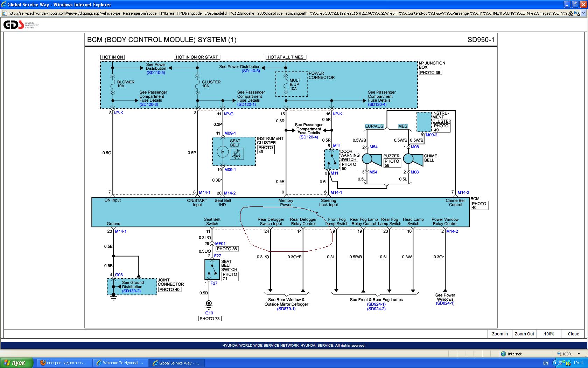Open the address bar history dropdown arrow
This screenshot has width=588, height=368.
point(584,13)
